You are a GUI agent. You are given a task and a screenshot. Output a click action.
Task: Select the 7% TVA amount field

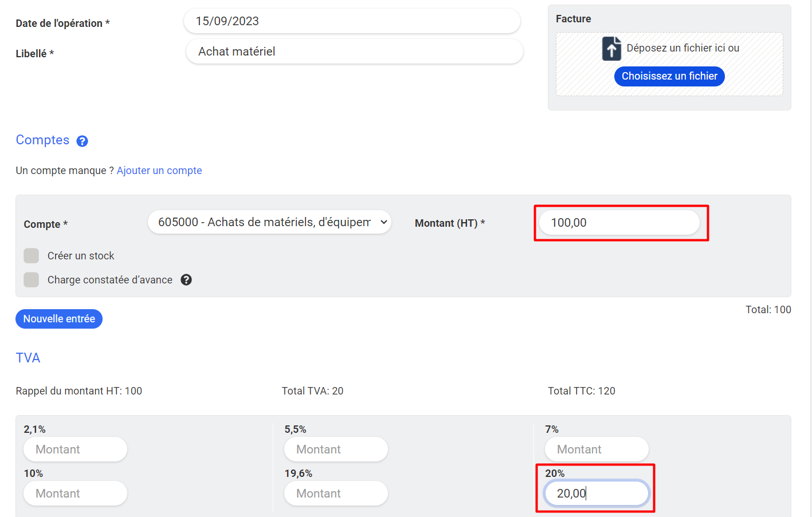(597, 449)
